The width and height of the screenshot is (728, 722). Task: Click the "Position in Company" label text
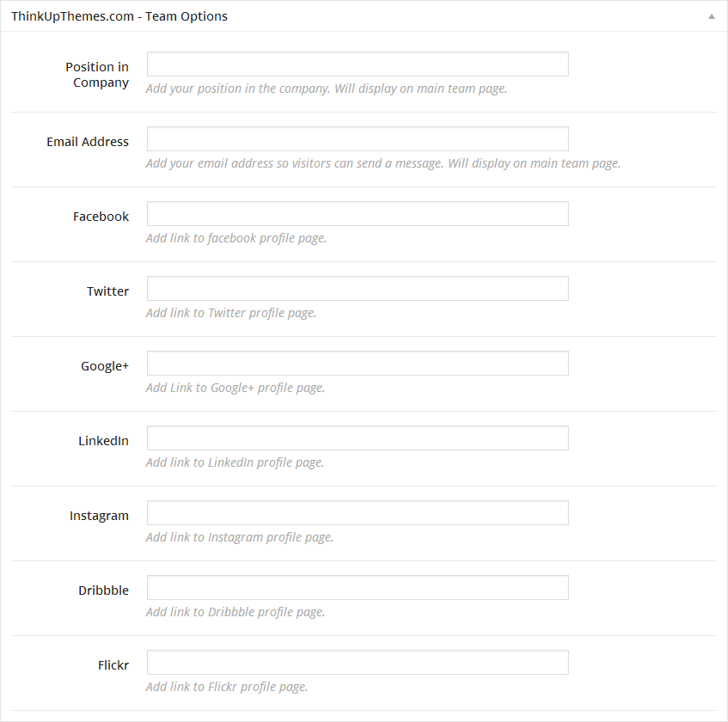coord(97,75)
